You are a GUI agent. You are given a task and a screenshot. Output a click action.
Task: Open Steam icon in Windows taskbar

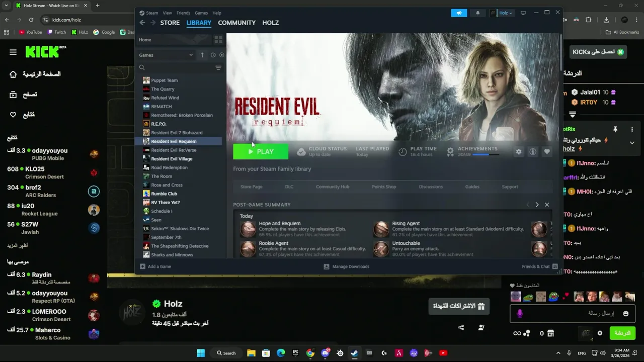coord(355,353)
